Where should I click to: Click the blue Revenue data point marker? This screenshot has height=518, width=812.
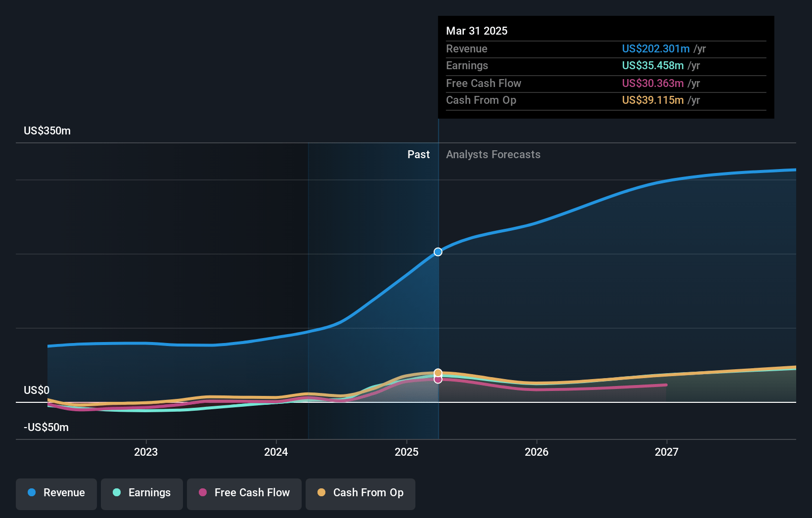click(438, 252)
